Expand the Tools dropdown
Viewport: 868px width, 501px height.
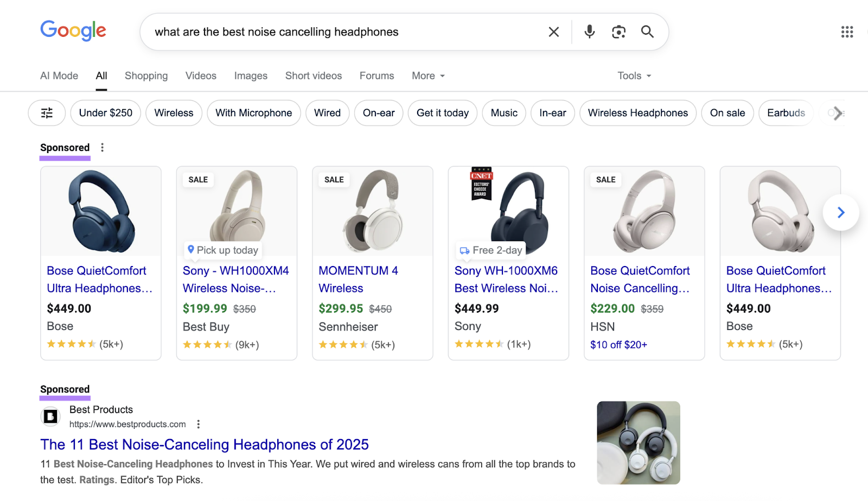click(633, 75)
